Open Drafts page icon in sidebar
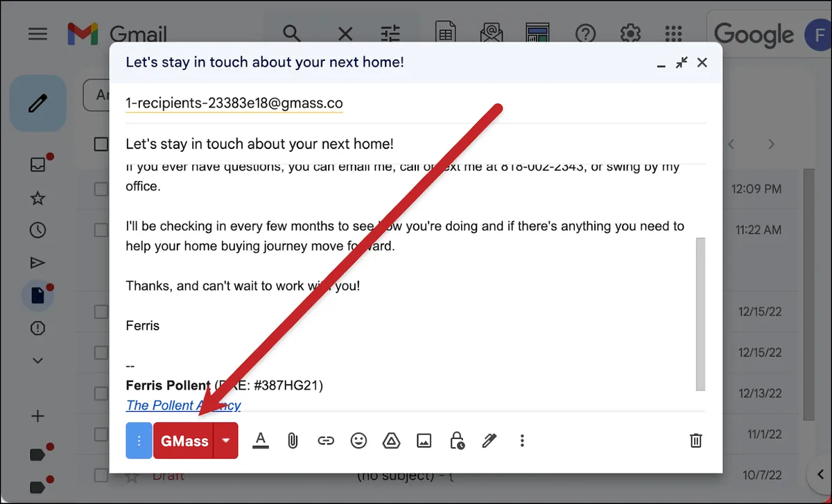The image size is (832, 504). click(x=38, y=295)
